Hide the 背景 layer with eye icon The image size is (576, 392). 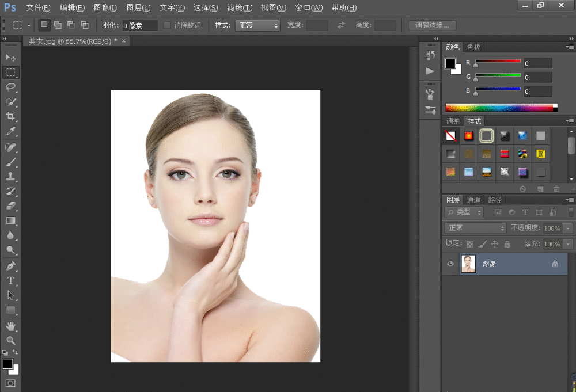(x=450, y=264)
